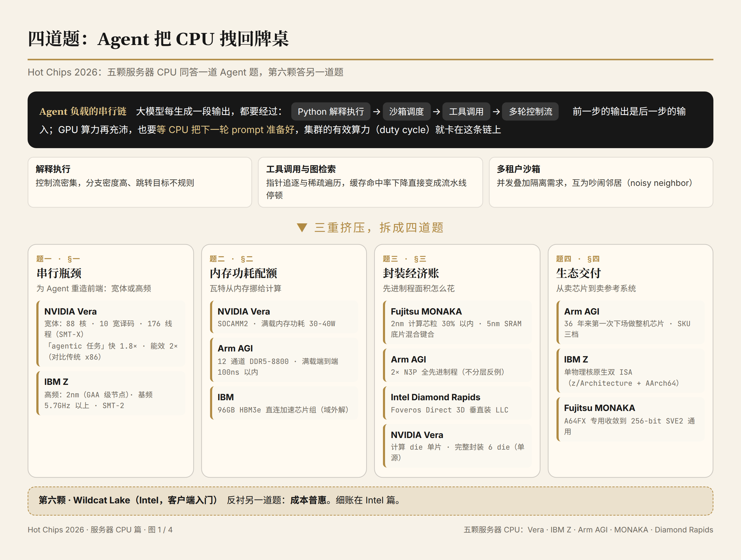Click '为 Agent 重造前端：宽体或高频' subtitle
The height and width of the screenshot is (560, 741).
[94, 288]
